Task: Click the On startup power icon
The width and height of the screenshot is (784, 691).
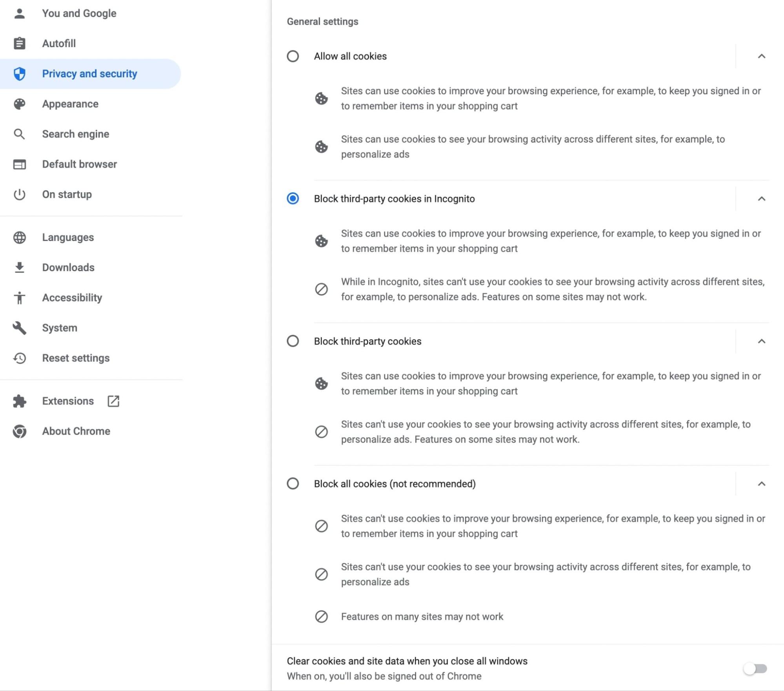Action: tap(19, 194)
